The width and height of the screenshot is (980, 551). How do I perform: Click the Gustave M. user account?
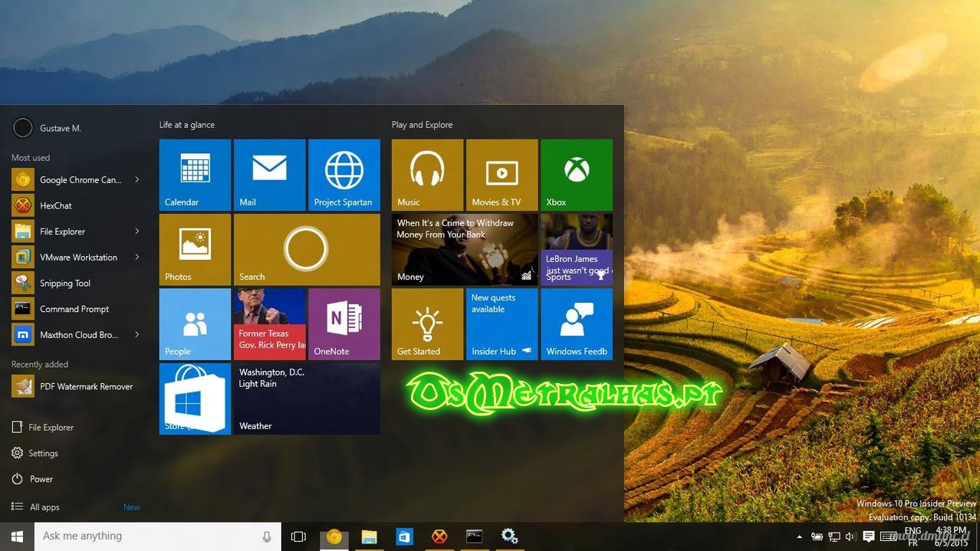[48, 128]
